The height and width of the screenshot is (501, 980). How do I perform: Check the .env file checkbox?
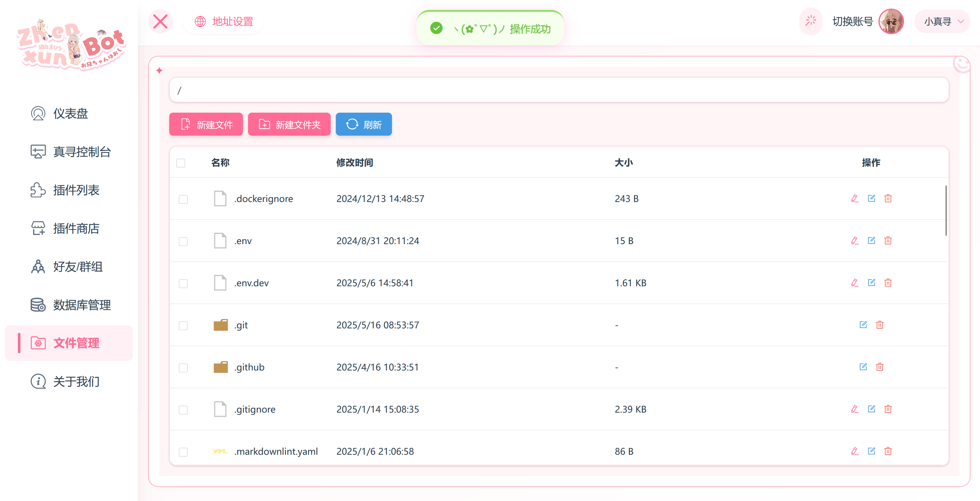[183, 242]
